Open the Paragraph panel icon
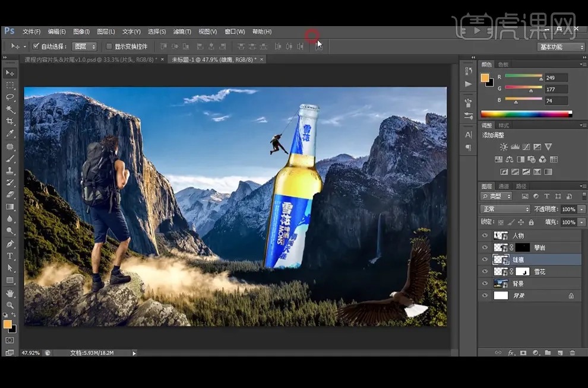 coord(469,147)
